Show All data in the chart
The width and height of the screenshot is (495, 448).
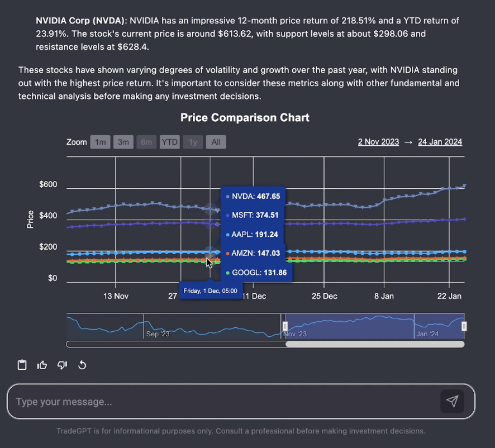216,142
